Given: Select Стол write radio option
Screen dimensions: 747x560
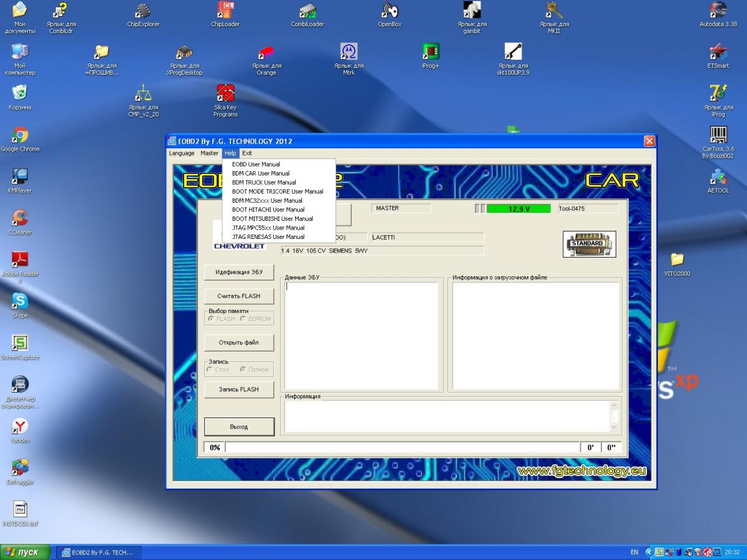Looking at the screenshot, I should coord(218,370).
